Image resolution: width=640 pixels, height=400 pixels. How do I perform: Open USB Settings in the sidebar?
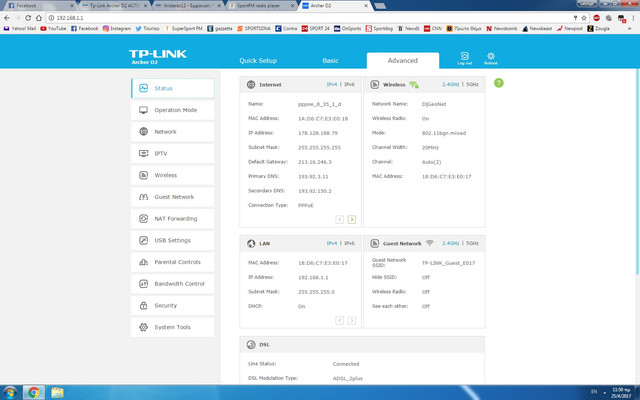click(x=173, y=240)
